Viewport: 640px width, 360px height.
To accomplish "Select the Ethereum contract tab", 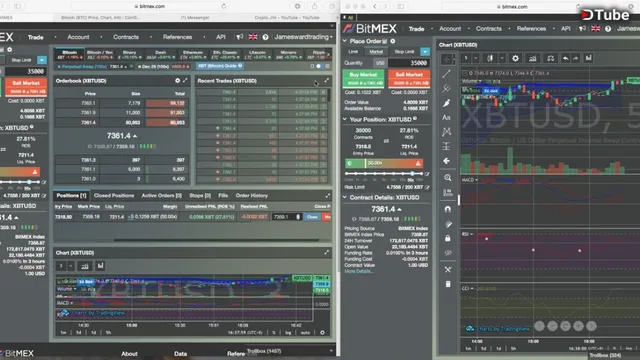I will click(x=193, y=55).
